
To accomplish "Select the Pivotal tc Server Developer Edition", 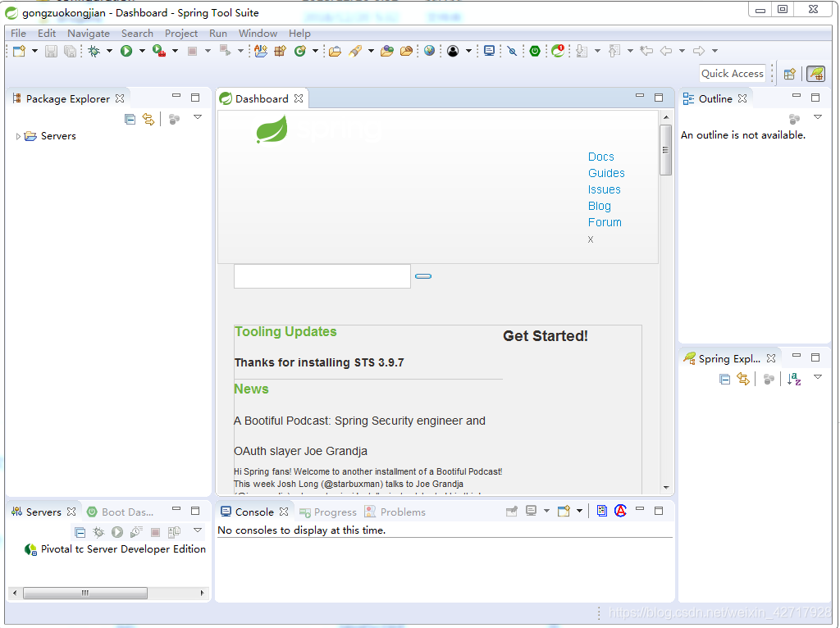I will (115, 549).
